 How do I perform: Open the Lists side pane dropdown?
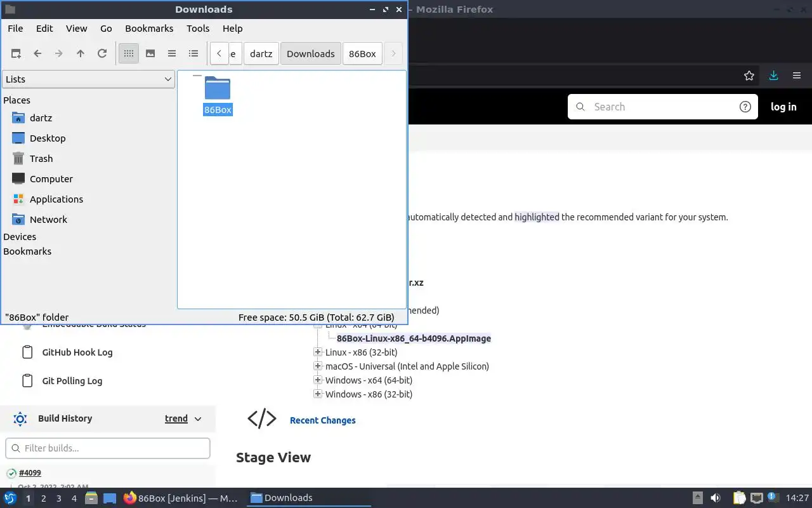tap(89, 79)
